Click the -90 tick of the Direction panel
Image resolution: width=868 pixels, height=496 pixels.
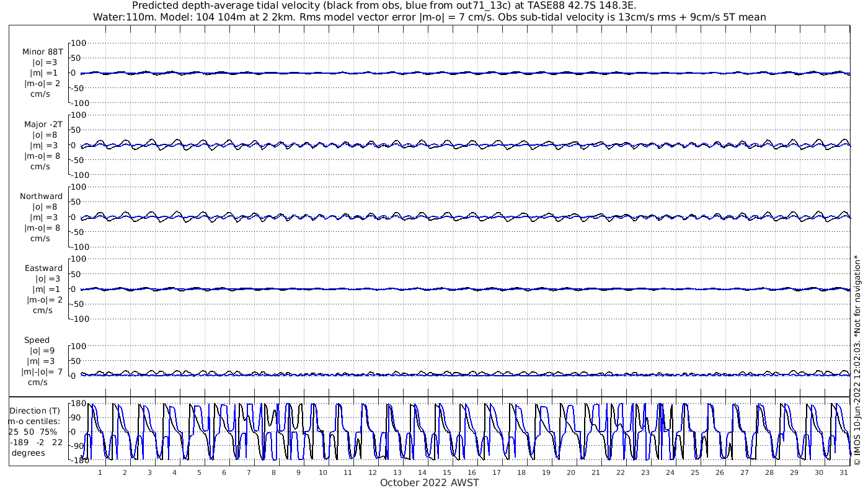coord(78,446)
